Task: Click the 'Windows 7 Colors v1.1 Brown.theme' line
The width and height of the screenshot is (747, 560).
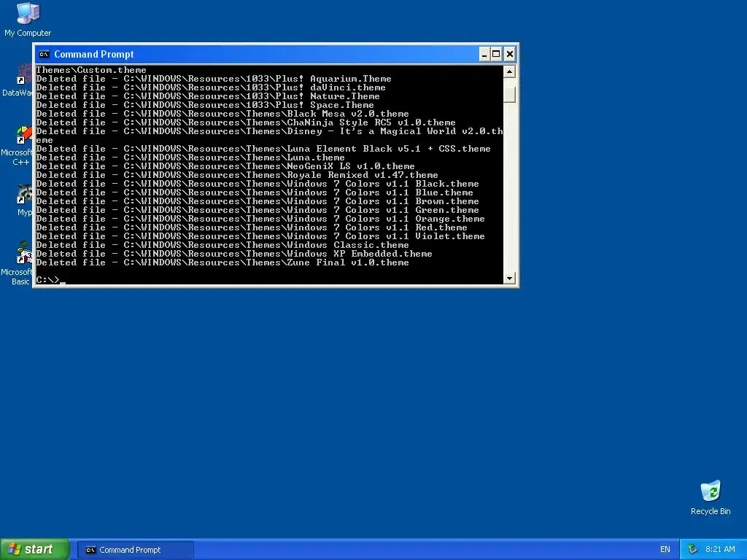Action: pyautogui.click(x=258, y=201)
